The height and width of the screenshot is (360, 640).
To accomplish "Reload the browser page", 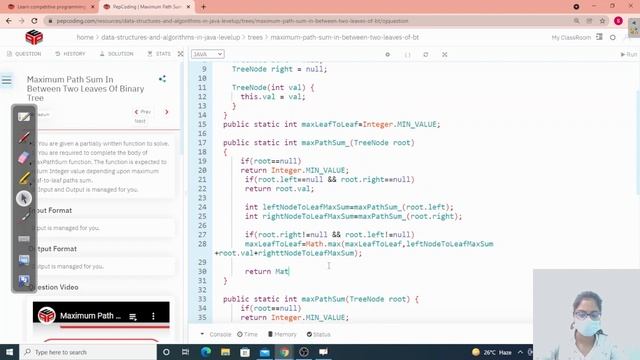I will tap(34, 21).
